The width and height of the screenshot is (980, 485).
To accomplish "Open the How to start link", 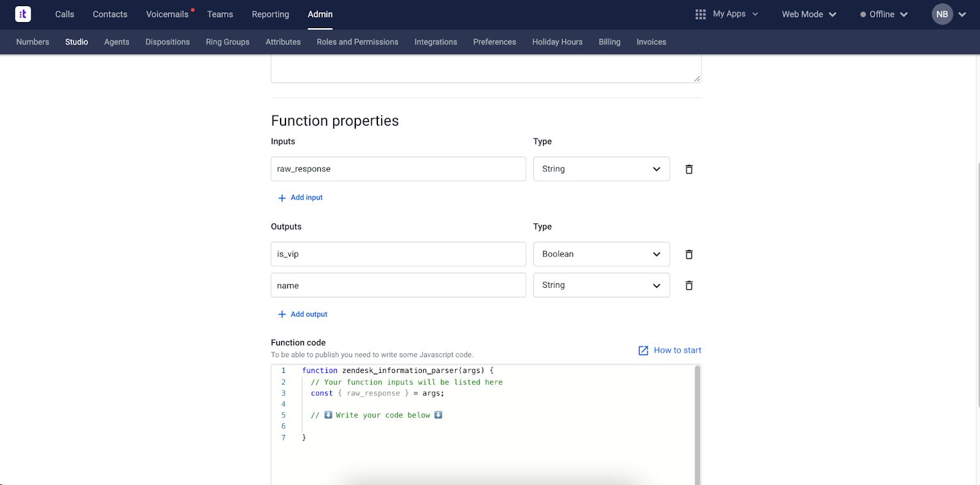I will pos(677,350).
